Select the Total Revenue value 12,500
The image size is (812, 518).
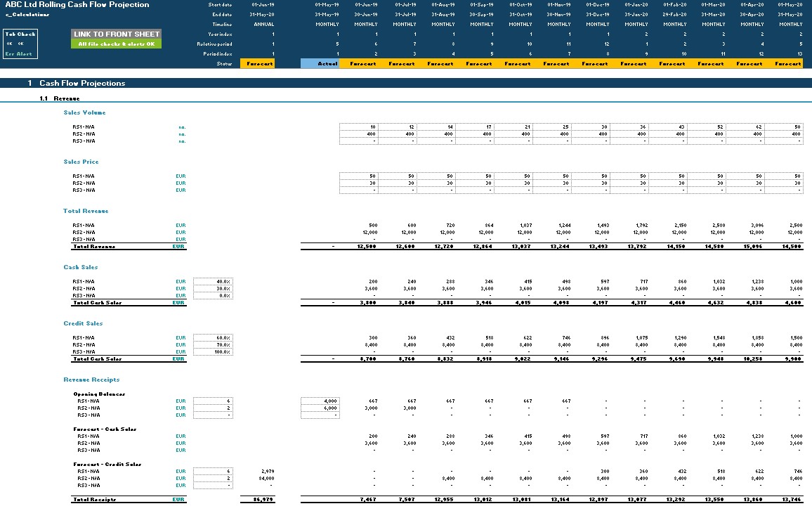[366, 247]
